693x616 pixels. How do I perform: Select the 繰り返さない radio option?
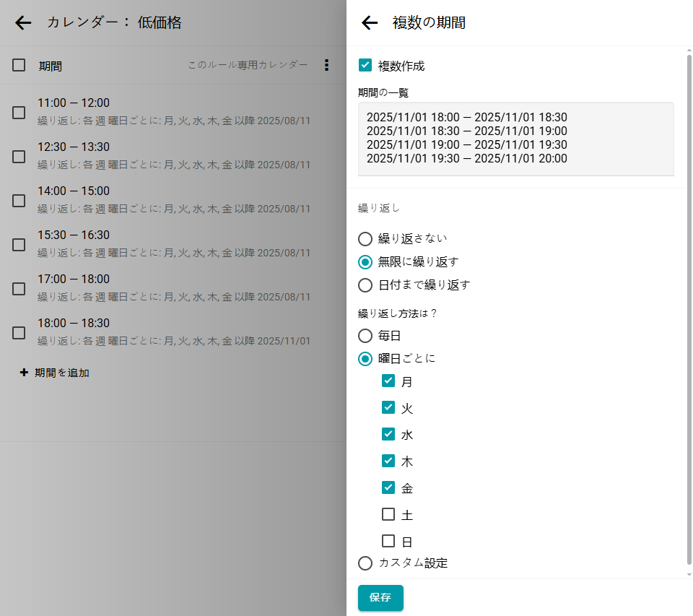365,238
